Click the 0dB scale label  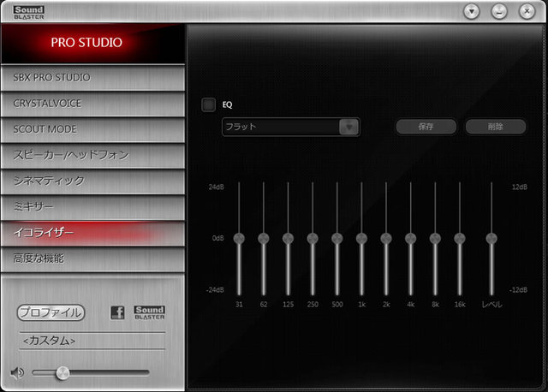coord(217,238)
